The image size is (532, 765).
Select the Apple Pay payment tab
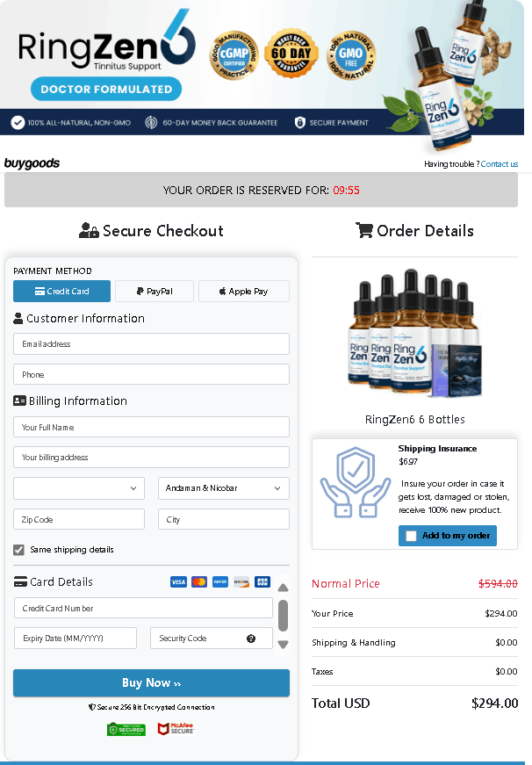click(x=244, y=292)
